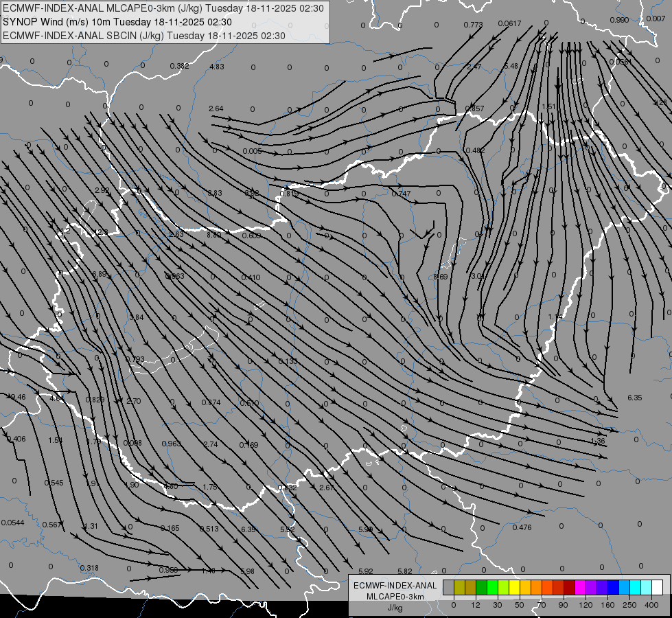Click the cyan legend swatch
Viewport: 672px width, 618px height.
636,587
